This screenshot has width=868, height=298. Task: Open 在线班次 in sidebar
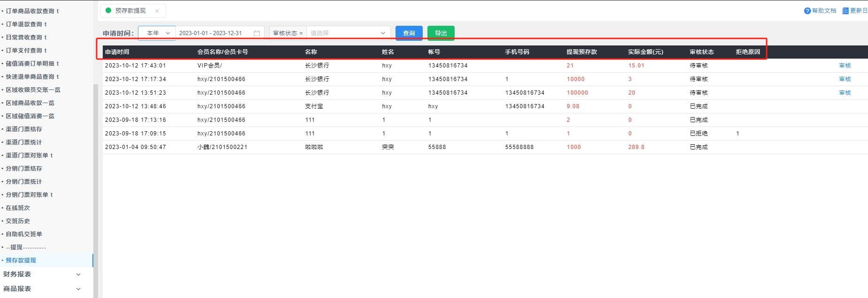[18, 208]
